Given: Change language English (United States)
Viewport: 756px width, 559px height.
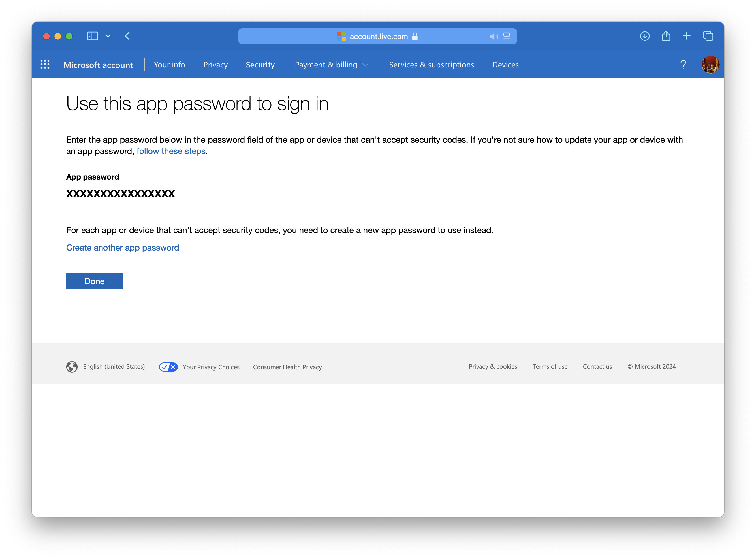Looking at the screenshot, I should pyautogui.click(x=114, y=366).
